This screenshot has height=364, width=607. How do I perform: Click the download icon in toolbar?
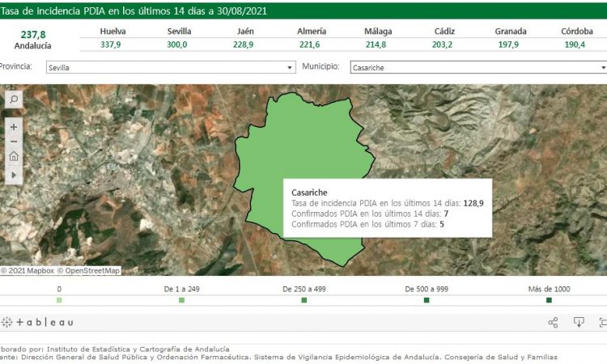[579, 322]
